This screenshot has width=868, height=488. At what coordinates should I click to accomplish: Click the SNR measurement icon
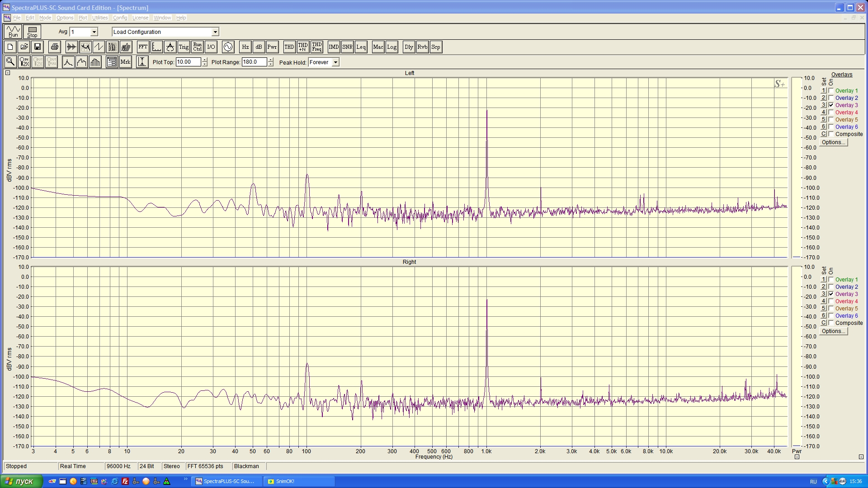point(347,47)
